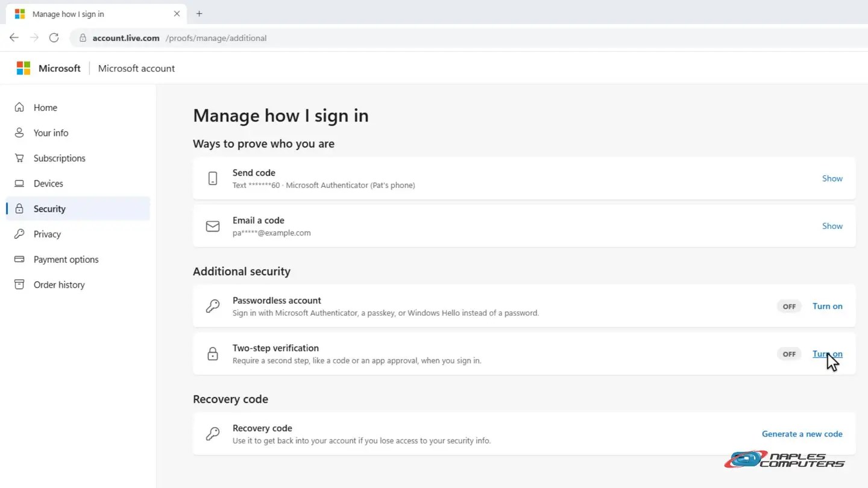Click the Home icon in the sidebar
Image resolution: width=868 pixels, height=488 pixels.
click(x=19, y=107)
